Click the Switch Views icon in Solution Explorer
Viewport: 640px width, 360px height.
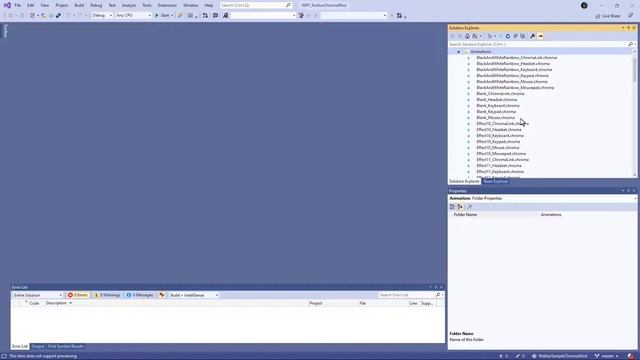point(476,36)
